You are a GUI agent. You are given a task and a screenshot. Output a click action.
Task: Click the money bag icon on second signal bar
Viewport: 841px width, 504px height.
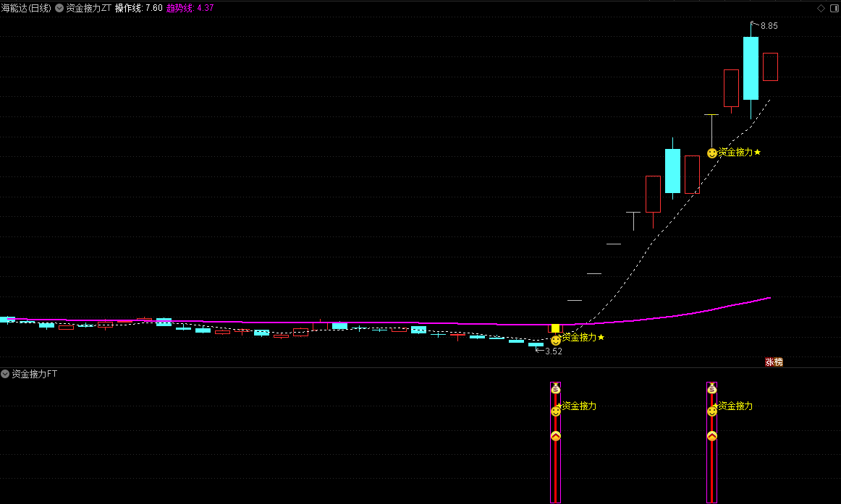click(x=711, y=388)
